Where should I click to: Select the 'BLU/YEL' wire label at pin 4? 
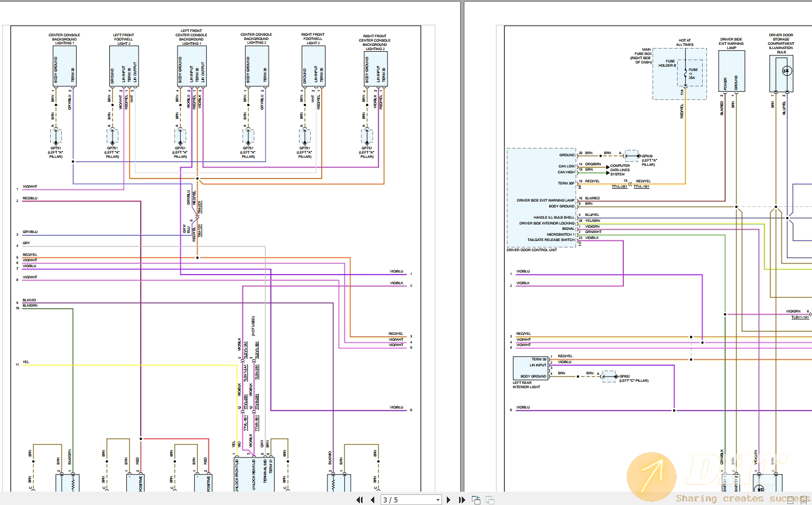point(592,214)
